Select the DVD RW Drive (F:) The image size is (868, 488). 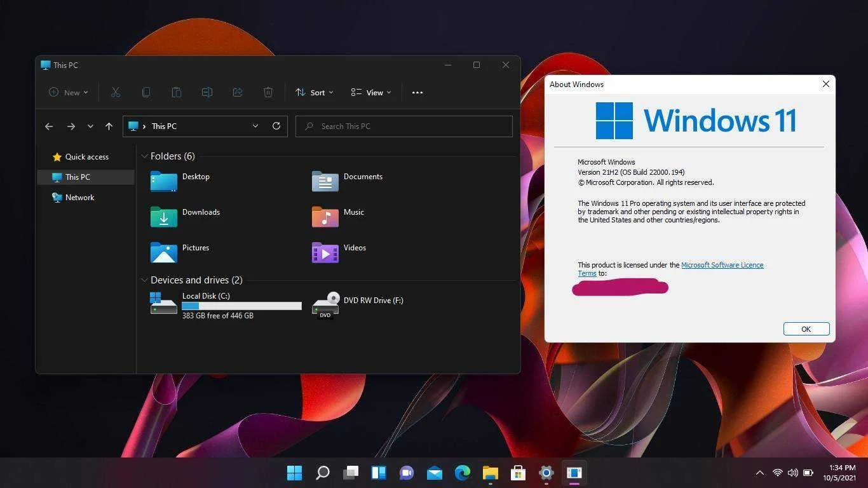358,305
